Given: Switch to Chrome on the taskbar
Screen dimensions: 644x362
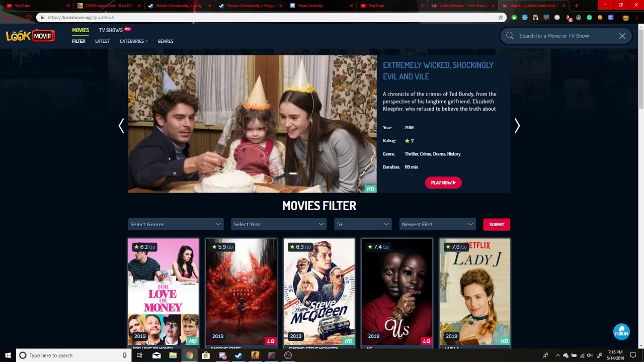Looking at the screenshot, I should pos(189,355).
